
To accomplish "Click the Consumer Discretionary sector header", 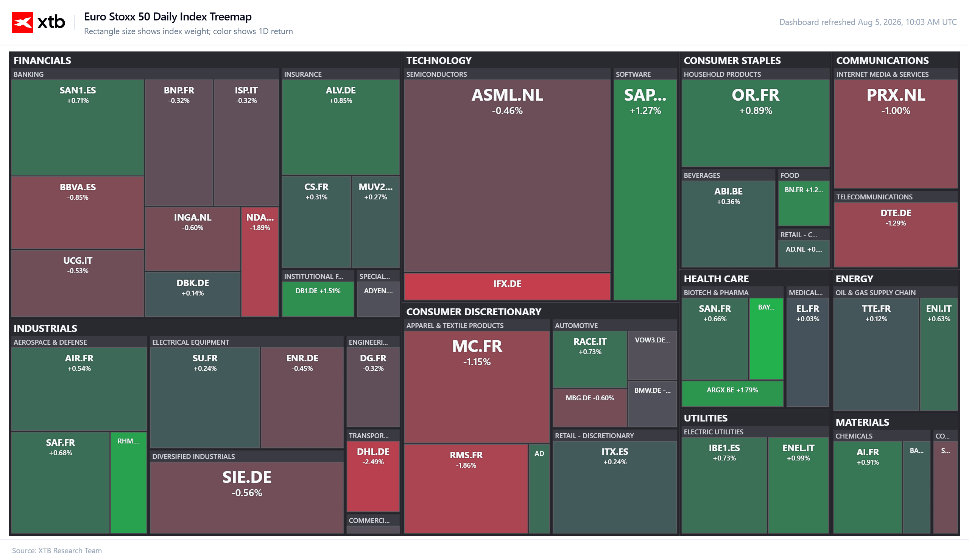I will pos(474,311).
